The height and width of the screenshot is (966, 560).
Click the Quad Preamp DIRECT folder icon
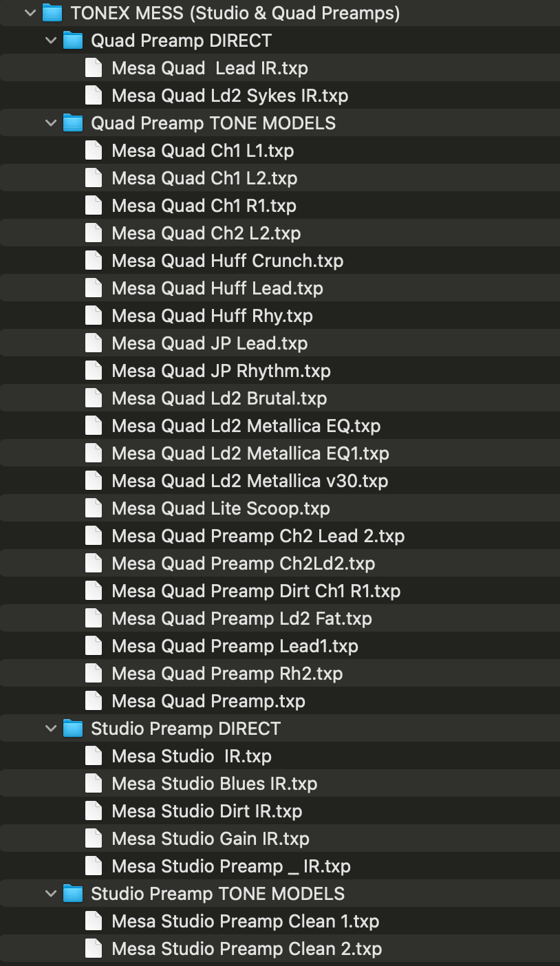point(73,41)
